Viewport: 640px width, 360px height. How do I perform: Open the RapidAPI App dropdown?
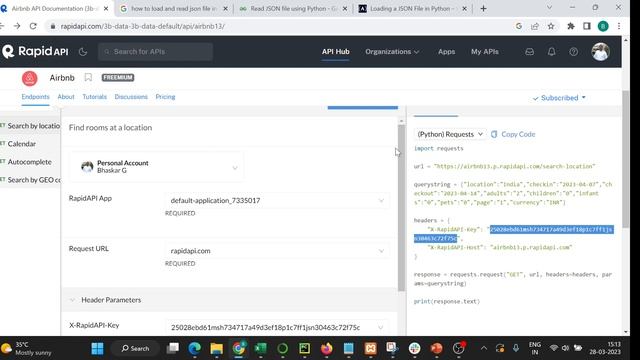(277, 200)
